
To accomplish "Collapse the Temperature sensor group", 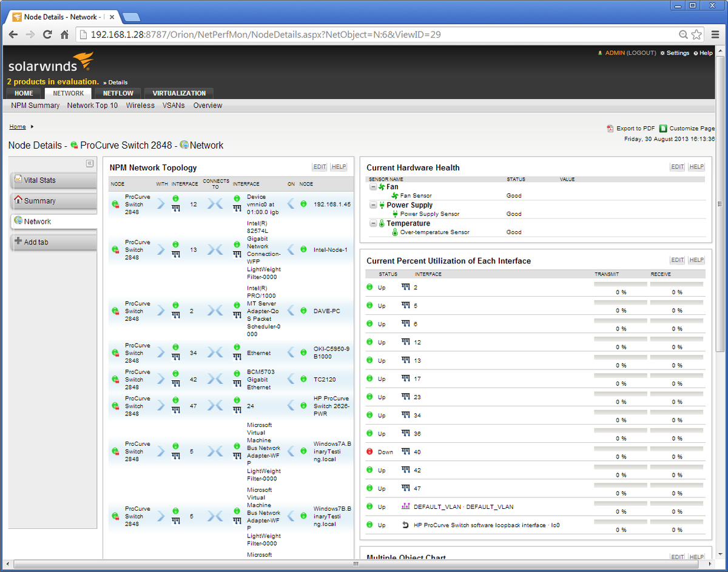I will (x=372, y=223).
